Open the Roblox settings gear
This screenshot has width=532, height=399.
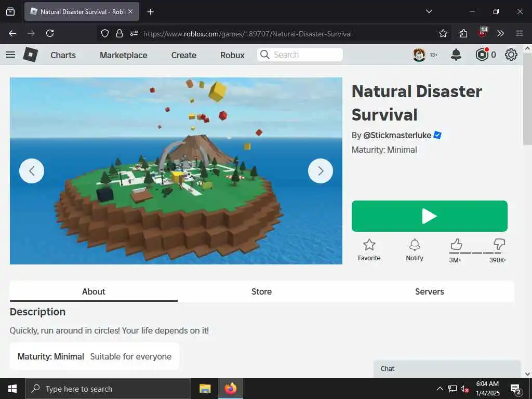pos(511,55)
